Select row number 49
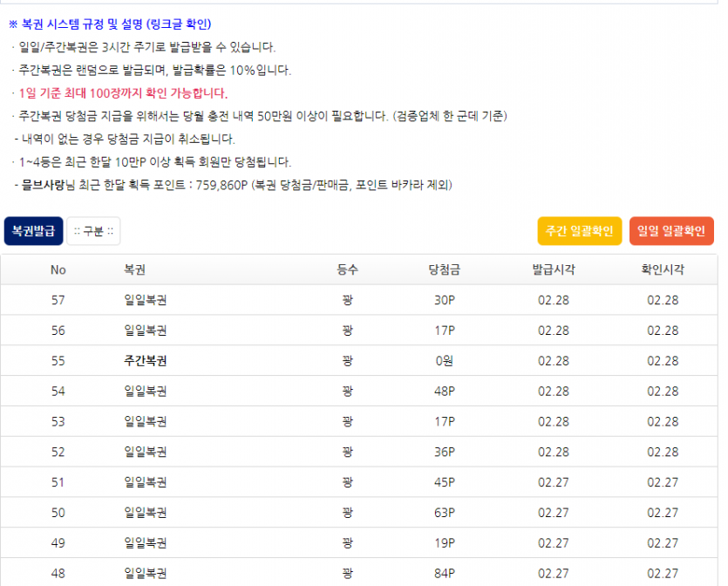This screenshot has height=586, width=728. 58,543
